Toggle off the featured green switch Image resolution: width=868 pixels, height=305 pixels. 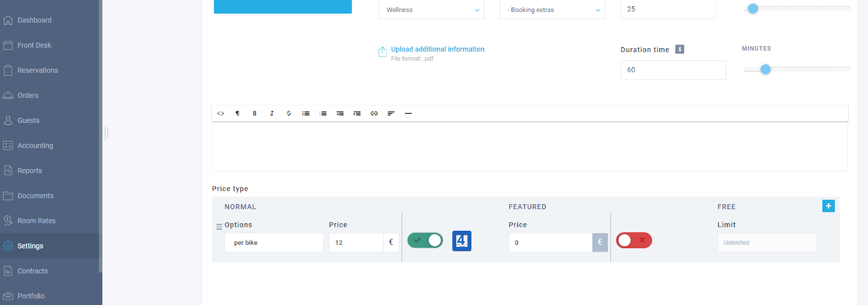tap(425, 241)
